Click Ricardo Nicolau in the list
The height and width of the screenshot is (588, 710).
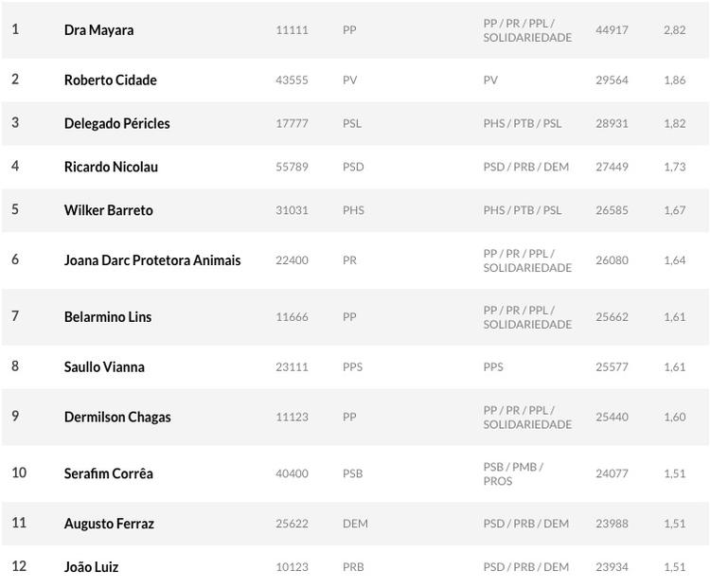pyautogui.click(x=111, y=168)
